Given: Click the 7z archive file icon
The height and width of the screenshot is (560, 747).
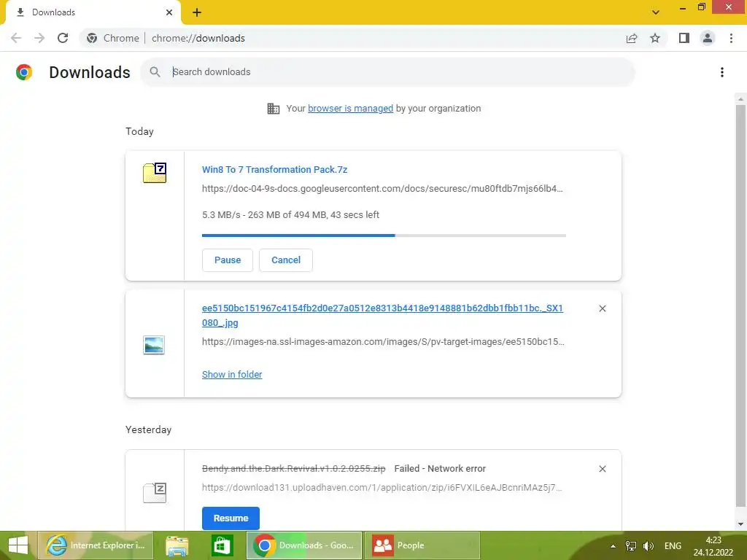Looking at the screenshot, I should (155, 173).
